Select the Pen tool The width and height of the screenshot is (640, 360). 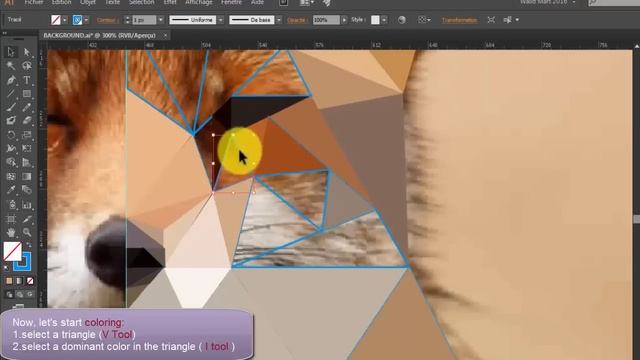11,80
